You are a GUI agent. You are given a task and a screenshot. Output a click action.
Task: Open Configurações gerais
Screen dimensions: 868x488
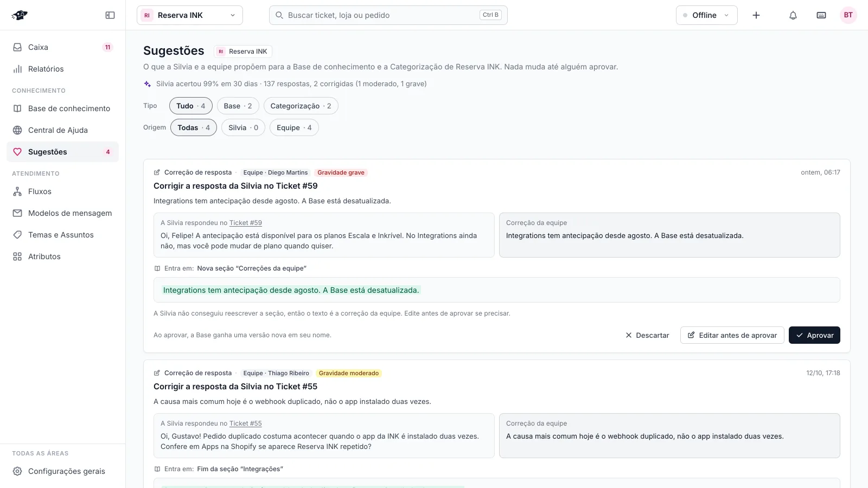tap(62, 471)
